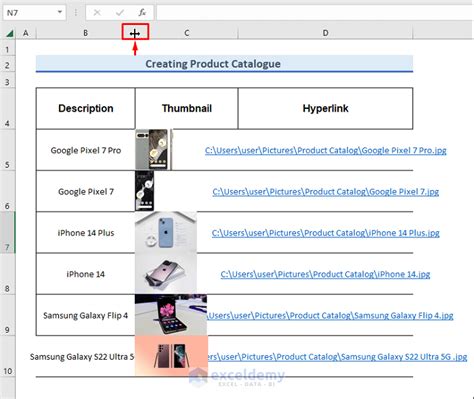474x399 pixels.
Task: Click the Enter checkmark formula bar icon
Action: [x=120, y=13]
